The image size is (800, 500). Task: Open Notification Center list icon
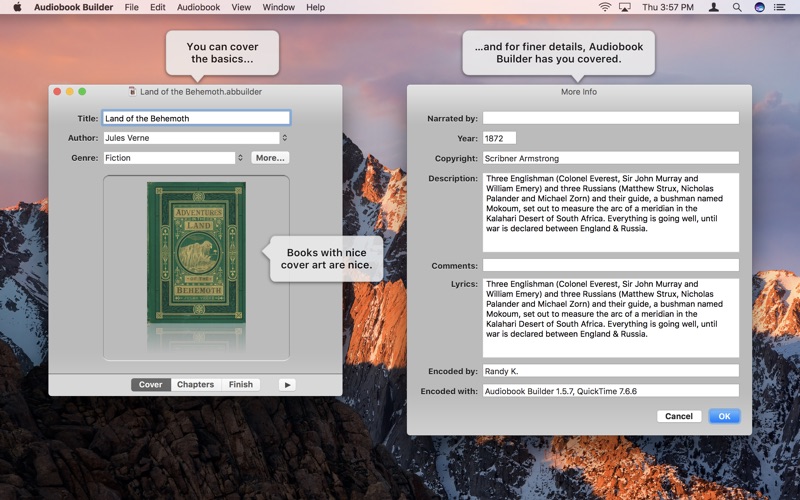click(779, 7)
